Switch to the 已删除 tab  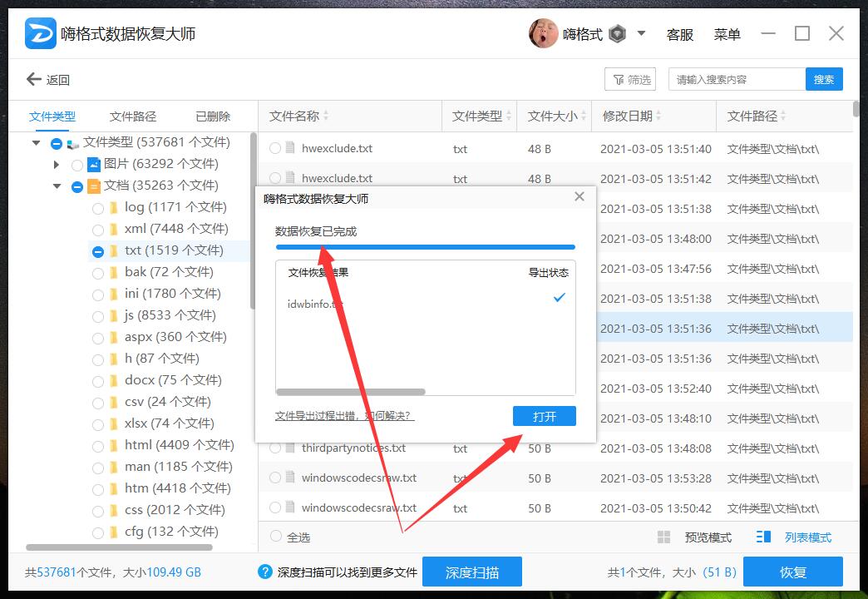213,116
